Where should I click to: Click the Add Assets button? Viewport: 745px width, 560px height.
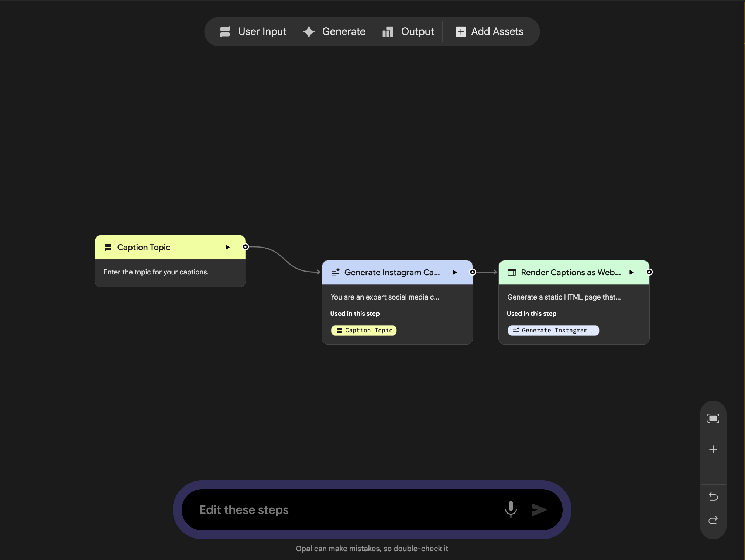click(490, 32)
